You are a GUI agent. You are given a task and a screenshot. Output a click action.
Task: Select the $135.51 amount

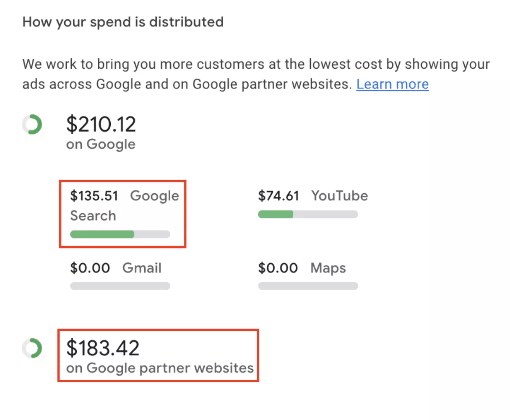pyautogui.click(x=94, y=196)
